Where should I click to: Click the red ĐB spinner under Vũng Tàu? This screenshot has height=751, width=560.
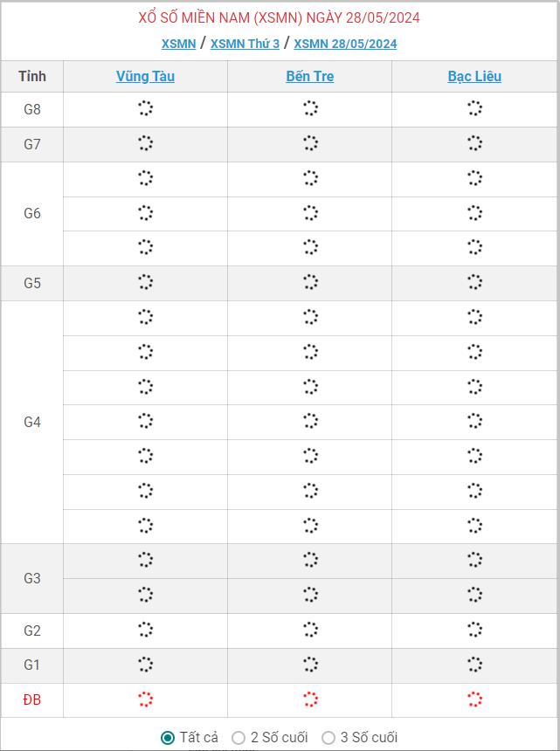145,699
